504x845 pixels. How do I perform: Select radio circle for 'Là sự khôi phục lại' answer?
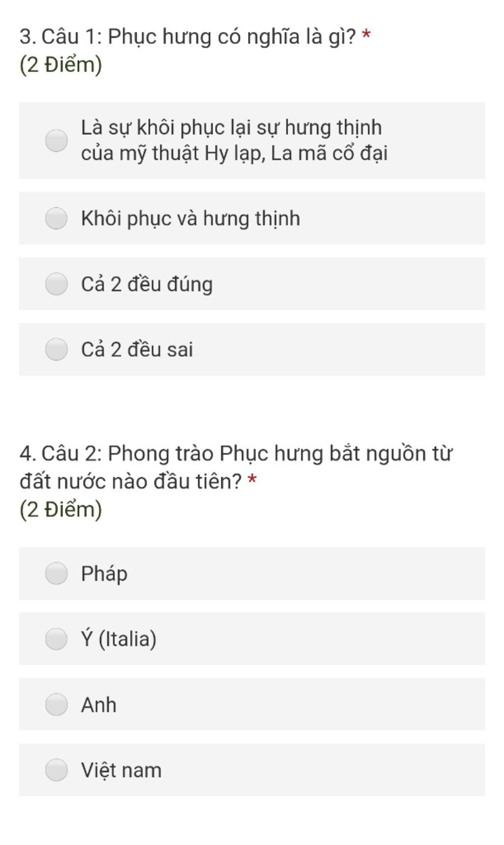click(57, 140)
